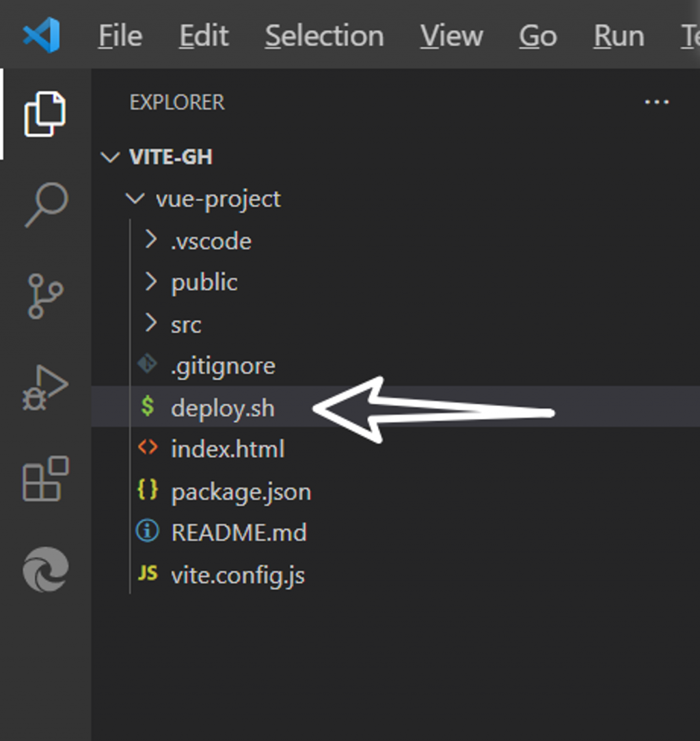Open the Explorer view icon
The image size is (700, 741).
[x=45, y=113]
